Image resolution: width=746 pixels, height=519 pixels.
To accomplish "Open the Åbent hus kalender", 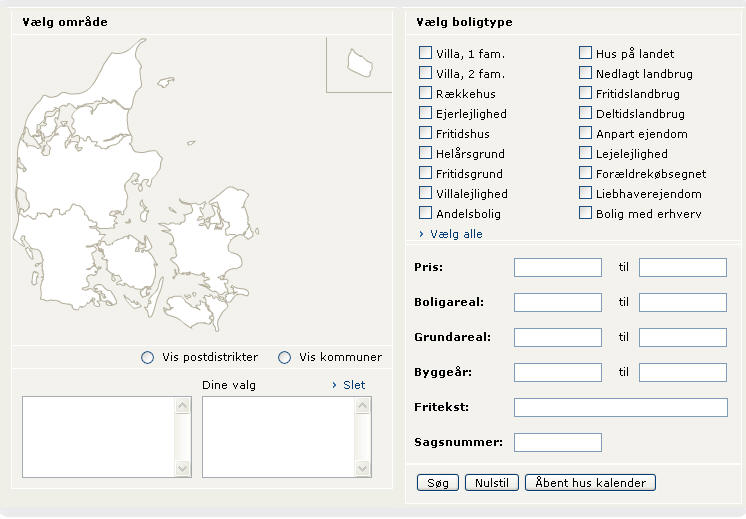I will click(x=590, y=483).
